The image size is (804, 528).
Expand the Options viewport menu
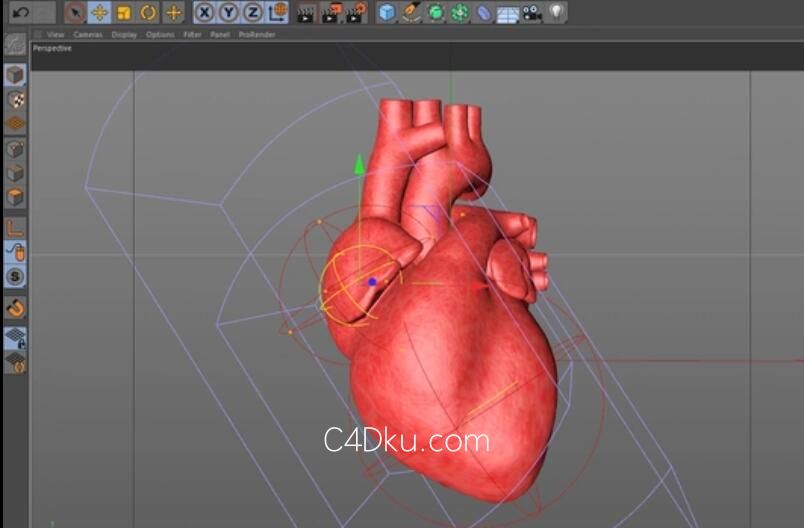coord(160,34)
